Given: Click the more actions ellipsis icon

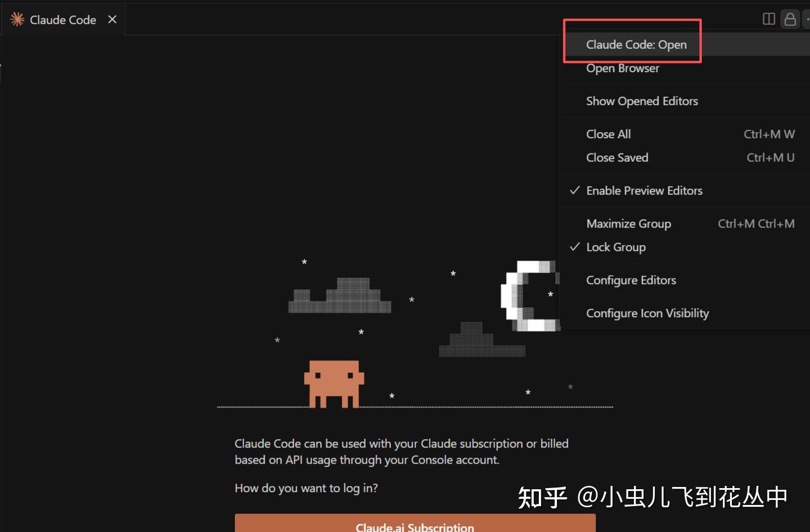Looking at the screenshot, I should [x=808, y=19].
